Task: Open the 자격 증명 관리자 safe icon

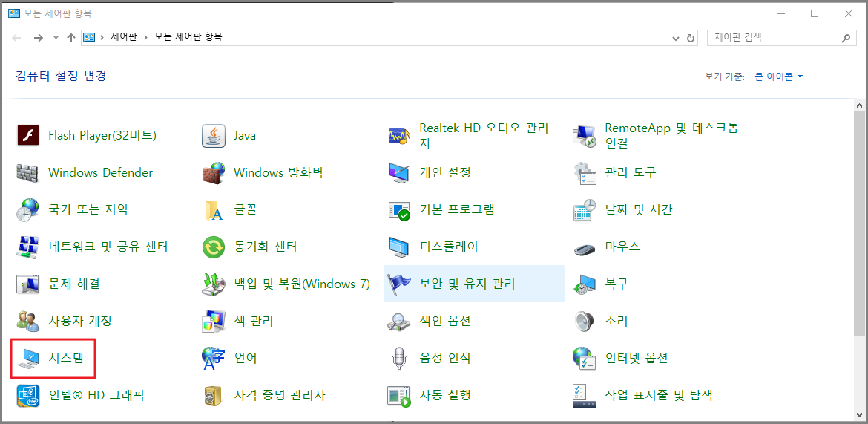Action: 213,395
